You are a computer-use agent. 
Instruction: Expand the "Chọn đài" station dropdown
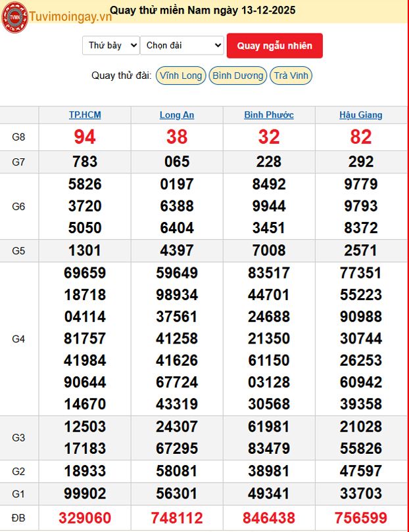tap(182, 45)
